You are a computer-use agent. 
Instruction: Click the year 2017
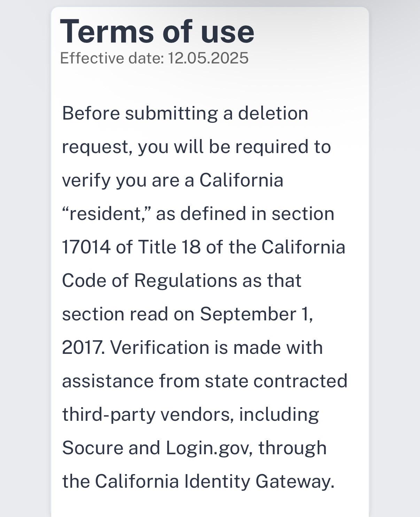point(82,347)
